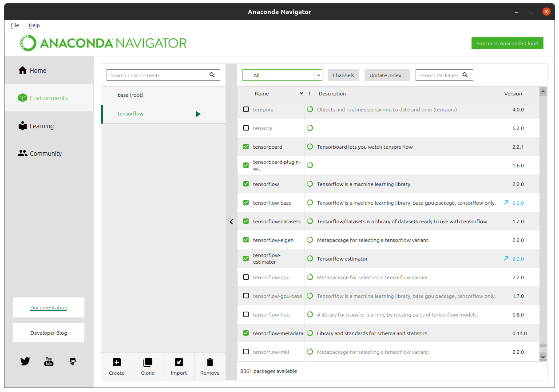The width and height of the screenshot is (559, 392).
Task: Maximize the Anaconda Navigator window
Action: [531, 12]
